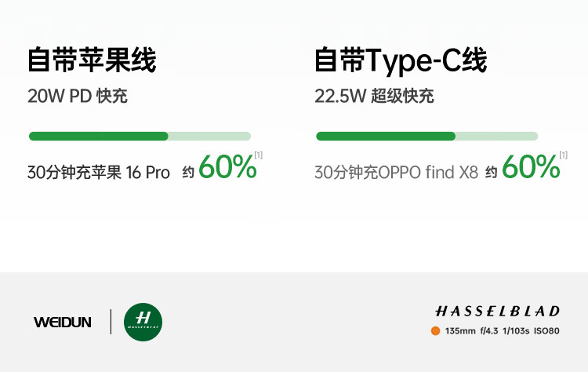588x372 pixels.
Task: Click the 22.5W 超级快充 label
Action: [x=374, y=97]
